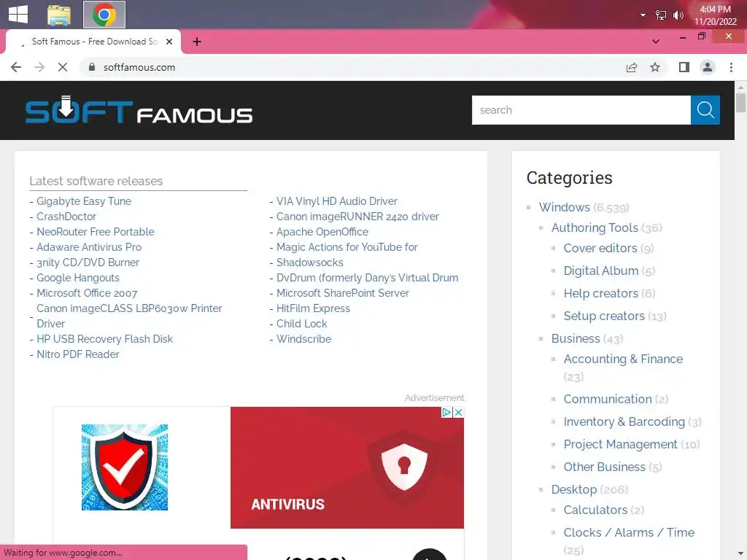
Task: Open Help creators category
Action: (x=601, y=293)
